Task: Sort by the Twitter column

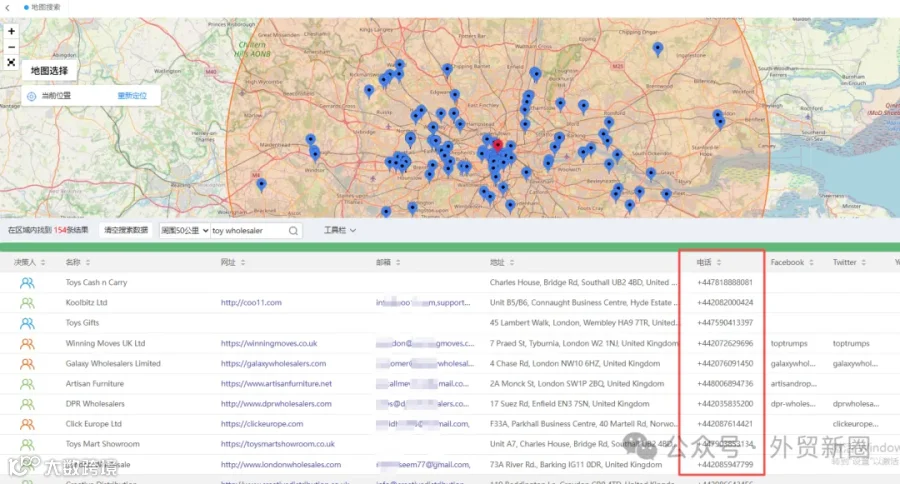Action: click(863, 262)
